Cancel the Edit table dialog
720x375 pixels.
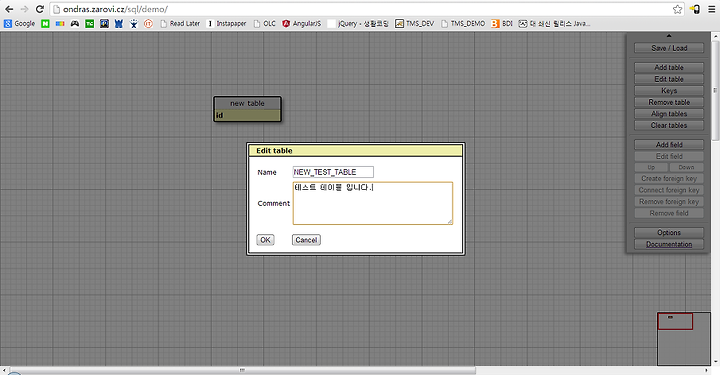306,240
